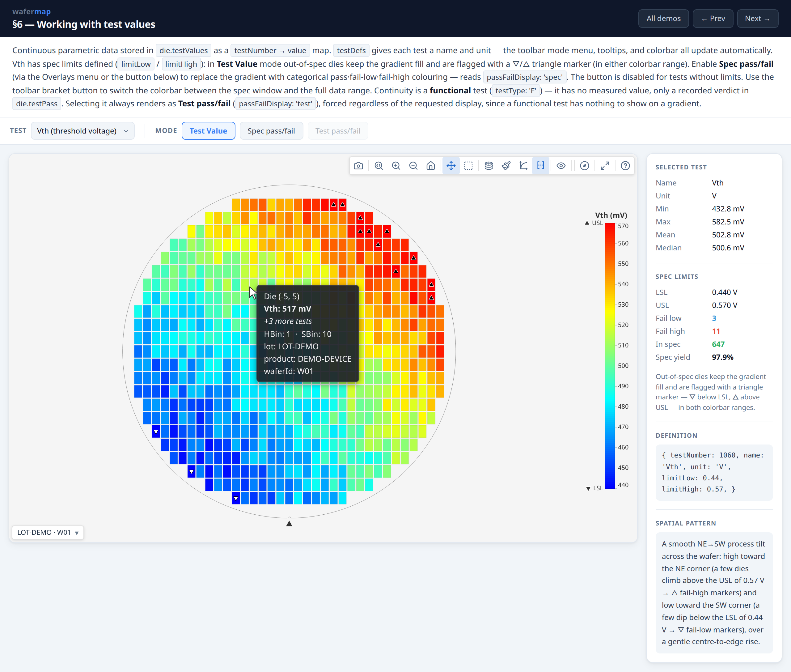Click the passFailDisplay: 'spec' code chip
The height and width of the screenshot is (672, 791).
coord(524,77)
